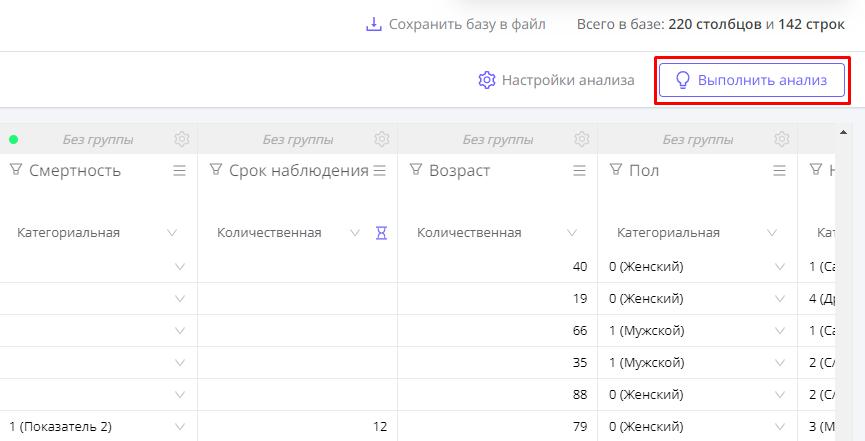The height and width of the screenshot is (441, 865).
Task: Expand the Категориальная type dropdown for Смертность
Action: (x=172, y=233)
